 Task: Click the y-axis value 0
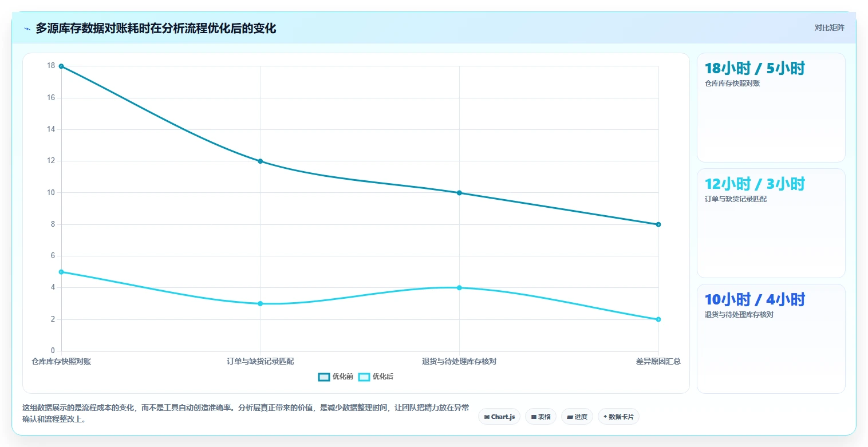pyautogui.click(x=53, y=351)
